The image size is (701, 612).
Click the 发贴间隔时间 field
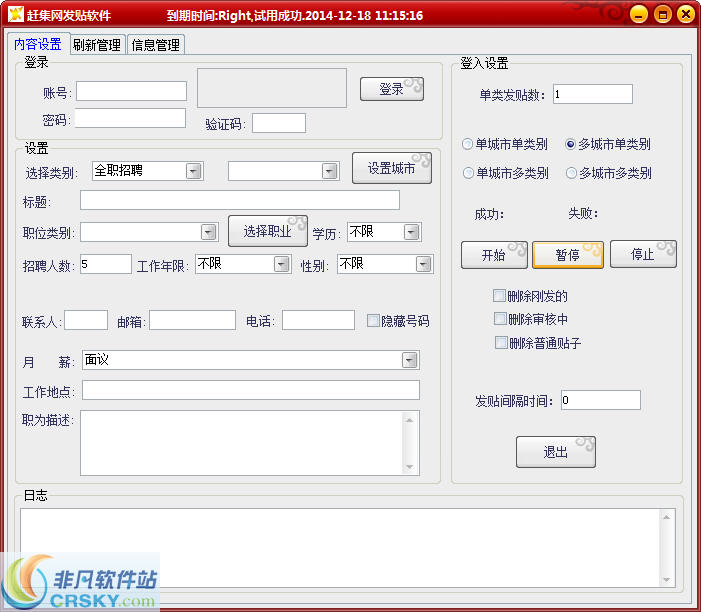click(601, 400)
